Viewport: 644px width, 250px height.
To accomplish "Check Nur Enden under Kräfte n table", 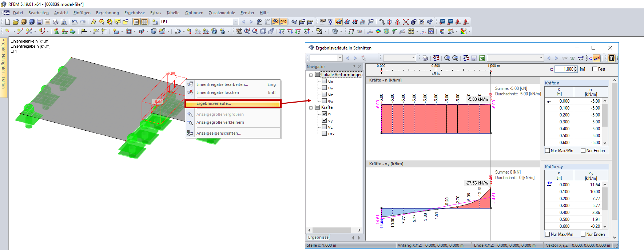I will (583, 151).
